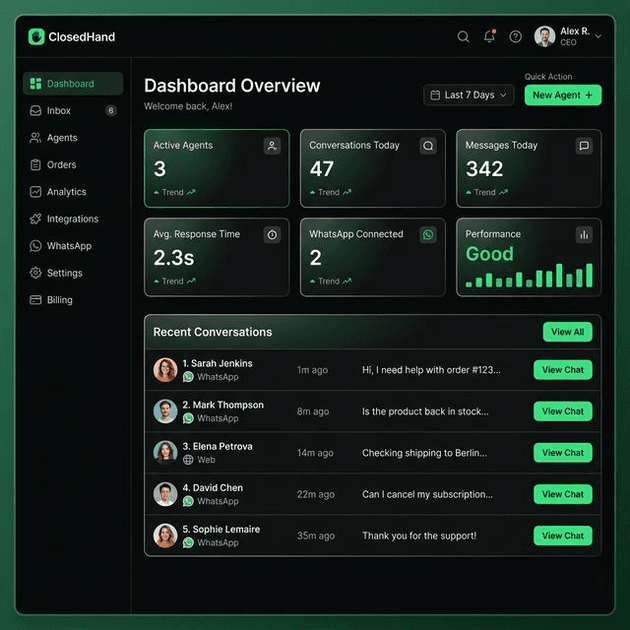Click the ClosedHand logo icon

pyautogui.click(x=37, y=37)
